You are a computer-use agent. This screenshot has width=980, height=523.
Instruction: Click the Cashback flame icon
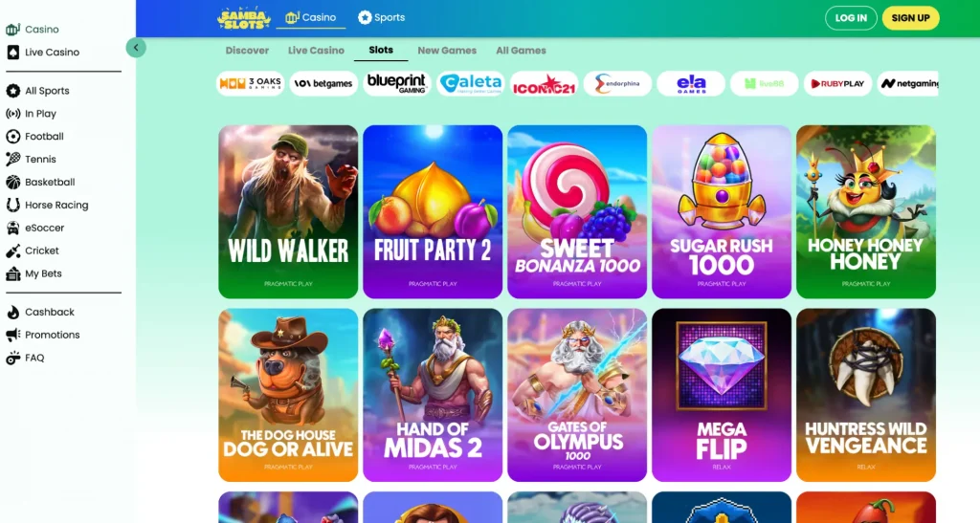tap(13, 312)
